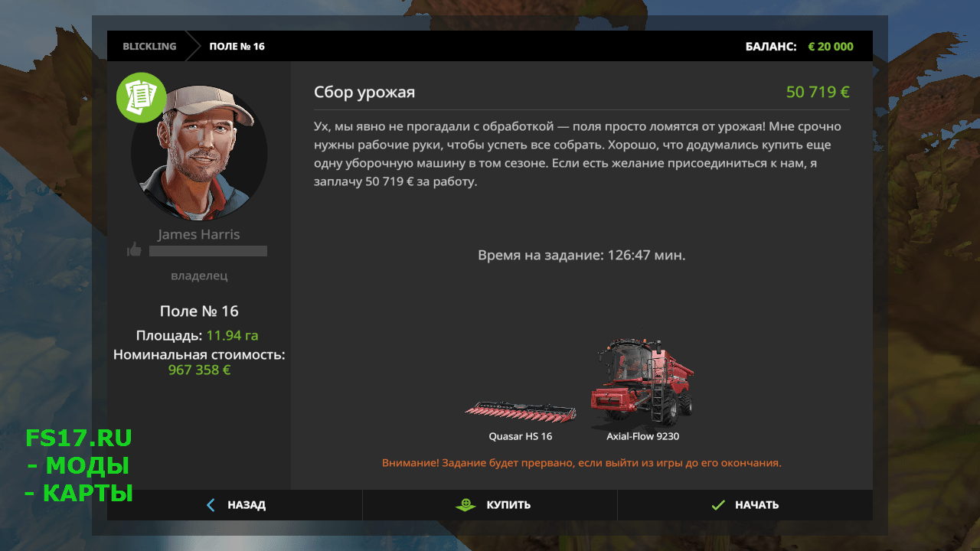This screenshot has height=551, width=980.
Task: Click the thumbs-up reputation icon
Action: pyautogui.click(x=134, y=249)
